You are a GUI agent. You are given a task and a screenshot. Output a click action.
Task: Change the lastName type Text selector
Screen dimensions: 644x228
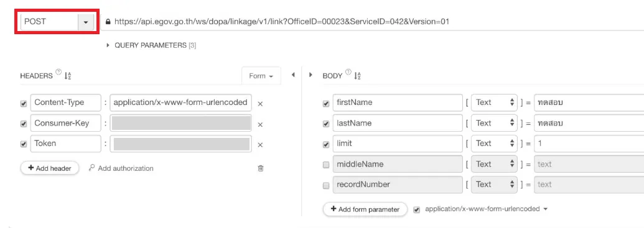pos(494,122)
